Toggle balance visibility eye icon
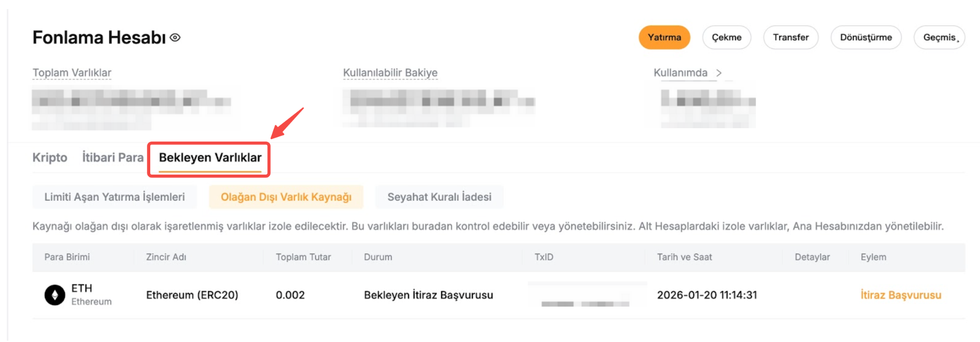 (175, 37)
